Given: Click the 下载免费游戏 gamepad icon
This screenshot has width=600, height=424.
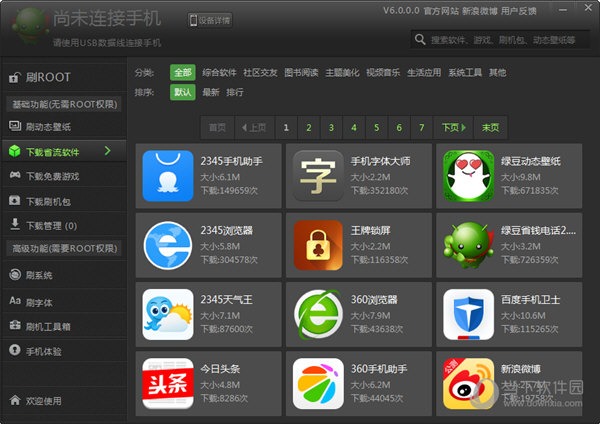Looking at the screenshot, I should pyautogui.click(x=15, y=175).
